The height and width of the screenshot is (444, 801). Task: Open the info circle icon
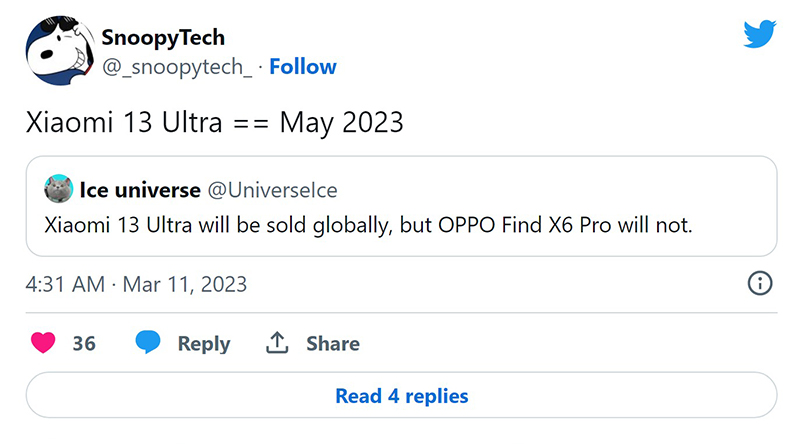pos(760,283)
